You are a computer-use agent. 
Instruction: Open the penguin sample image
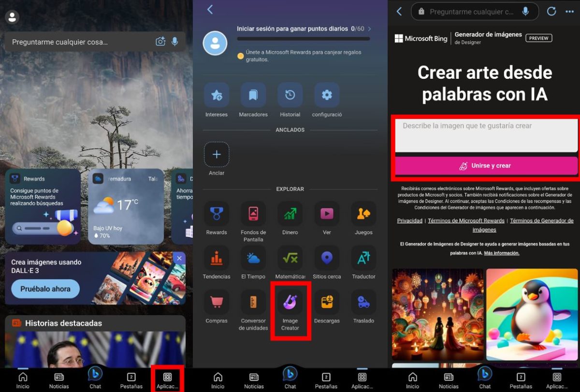tap(532, 314)
